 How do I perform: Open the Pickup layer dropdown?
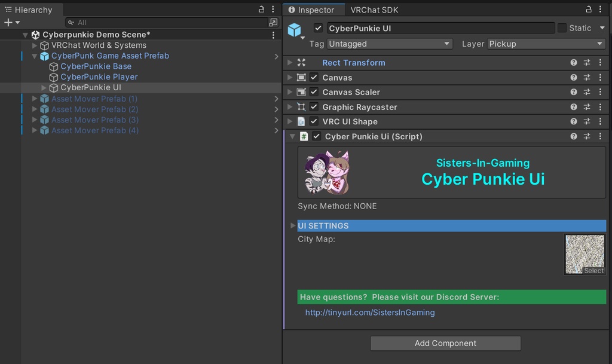click(544, 44)
